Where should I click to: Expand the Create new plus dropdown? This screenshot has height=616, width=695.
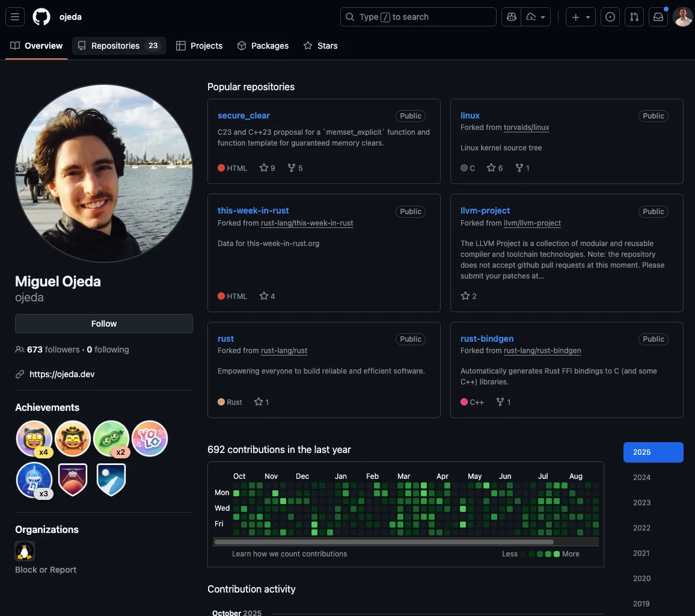tap(581, 17)
